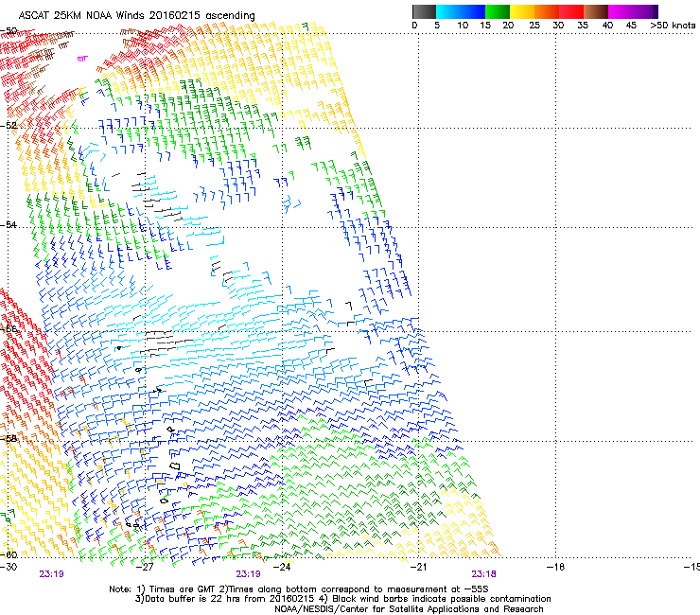Viewport: 700px width, 615px height.
Task: Click the note line about 'Data buffer is 22 hrs'
Action: pyautogui.click(x=343, y=599)
